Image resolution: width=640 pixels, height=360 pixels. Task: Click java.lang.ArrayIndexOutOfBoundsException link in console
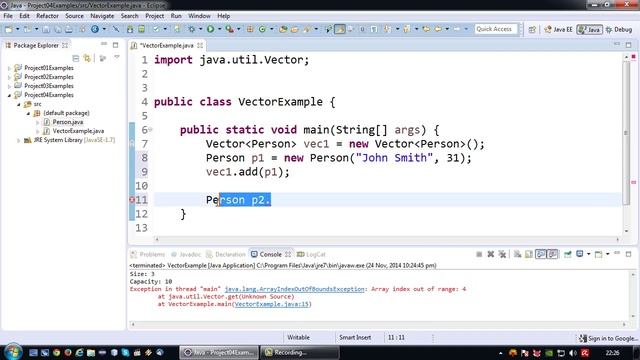coord(294,289)
